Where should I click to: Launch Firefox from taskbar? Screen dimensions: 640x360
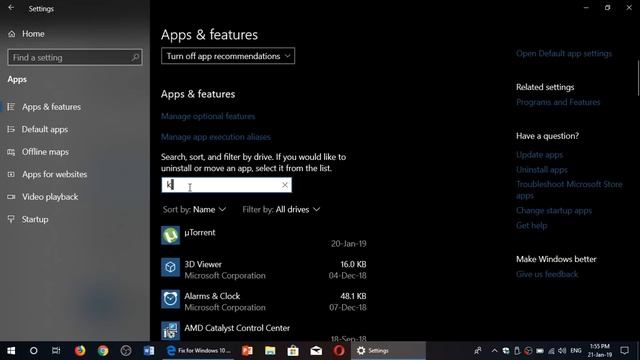pos(80,351)
